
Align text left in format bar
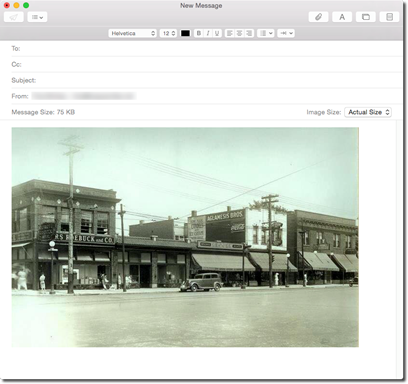tap(230, 33)
